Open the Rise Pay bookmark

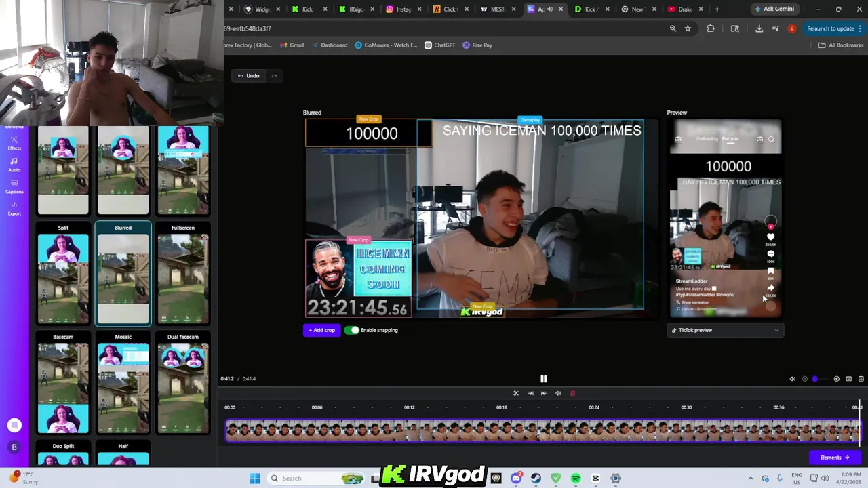[x=477, y=45]
